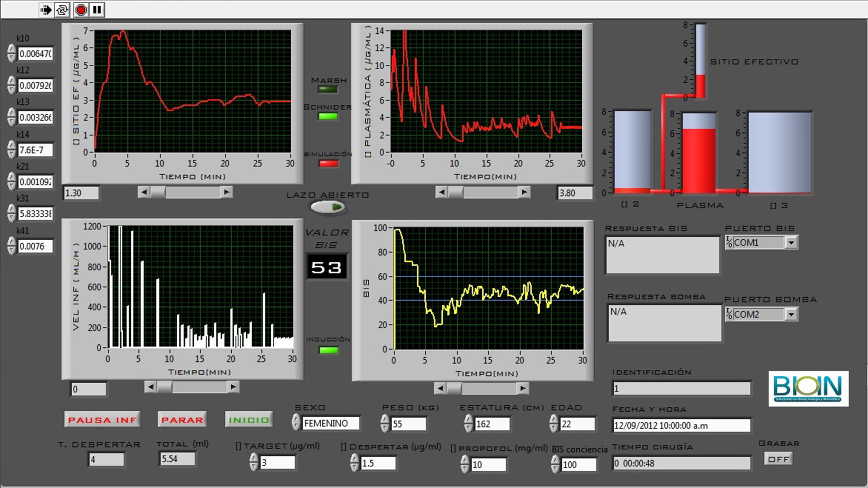The width and height of the screenshot is (868, 488).
Task: Toggle the Schnider model indicator
Action: tap(328, 116)
